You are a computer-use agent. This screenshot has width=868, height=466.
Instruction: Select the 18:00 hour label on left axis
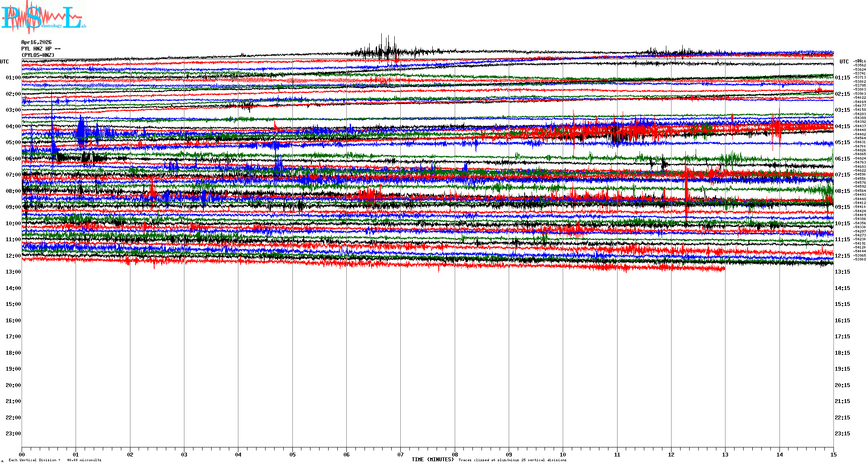tap(13, 353)
